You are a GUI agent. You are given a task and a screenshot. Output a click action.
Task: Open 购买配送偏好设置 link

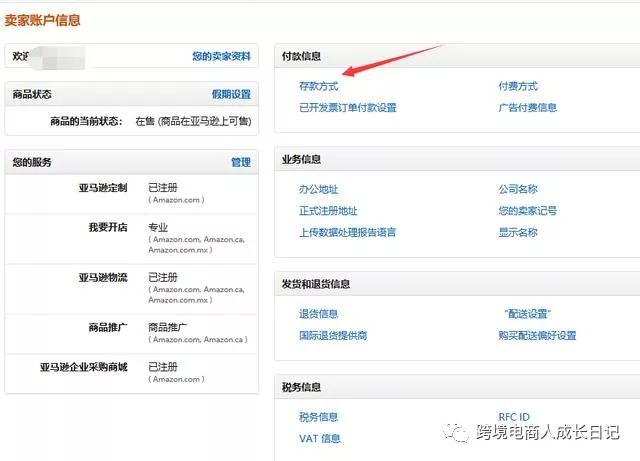[537, 335]
